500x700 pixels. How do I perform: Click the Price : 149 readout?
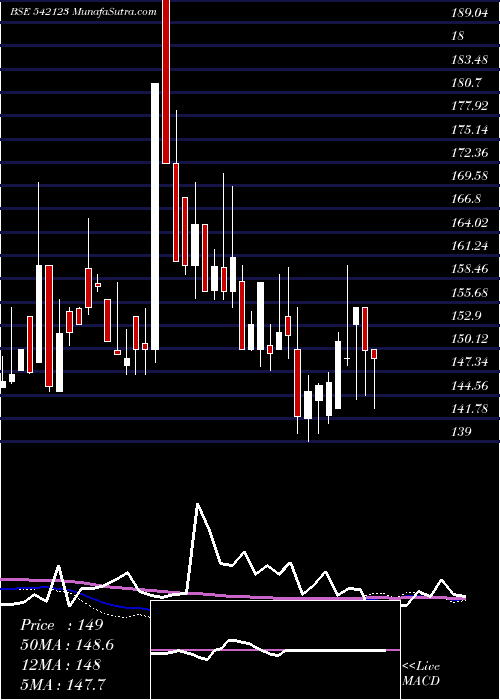(x=62, y=625)
